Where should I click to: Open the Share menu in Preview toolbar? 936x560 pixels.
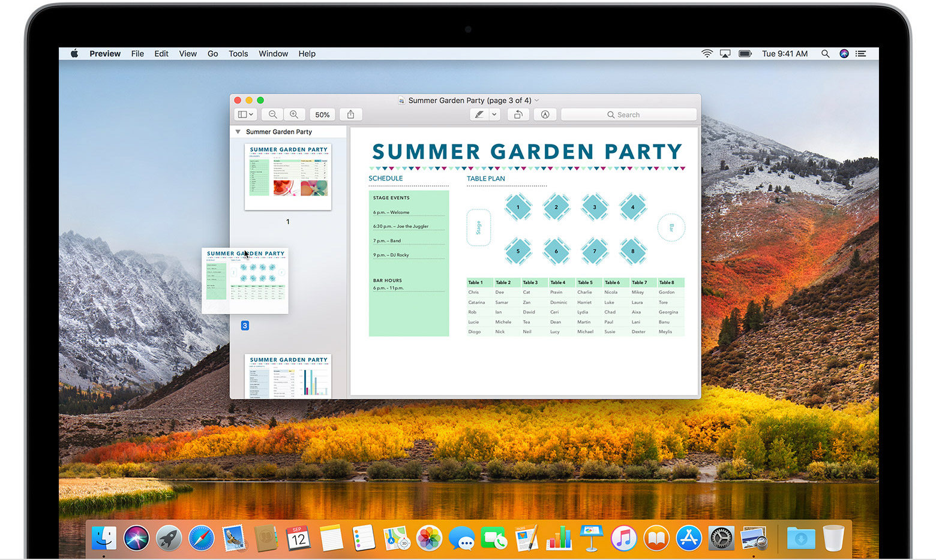tap(350, 114)
